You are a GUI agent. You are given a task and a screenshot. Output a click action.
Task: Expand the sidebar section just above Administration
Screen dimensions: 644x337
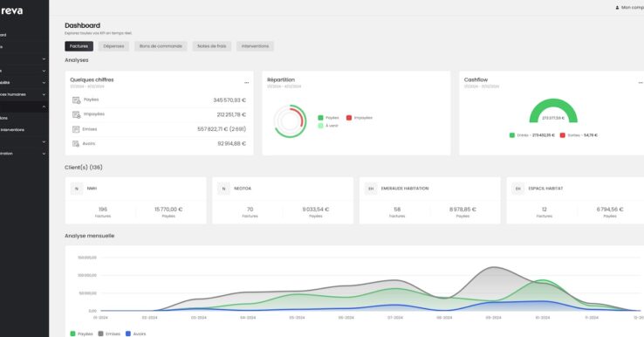point(44,141)
